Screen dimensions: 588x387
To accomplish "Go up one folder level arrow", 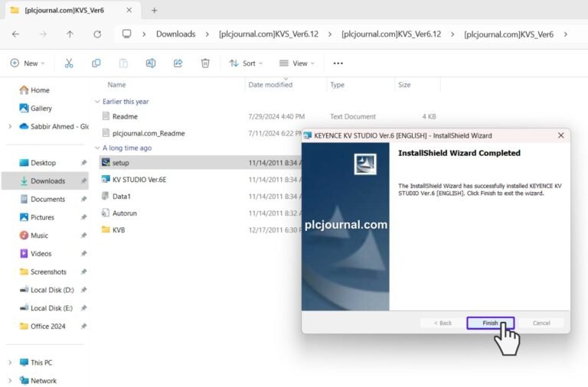I will (x=70, y=34).
